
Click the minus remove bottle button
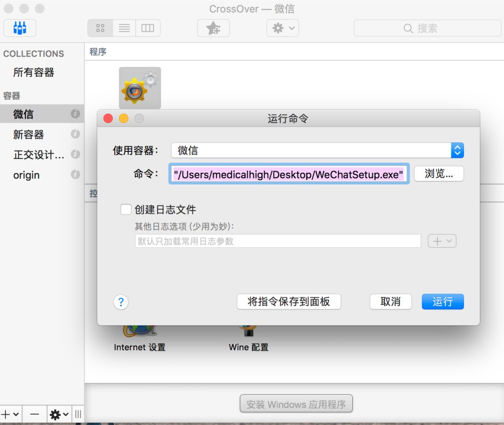(35, 414)
